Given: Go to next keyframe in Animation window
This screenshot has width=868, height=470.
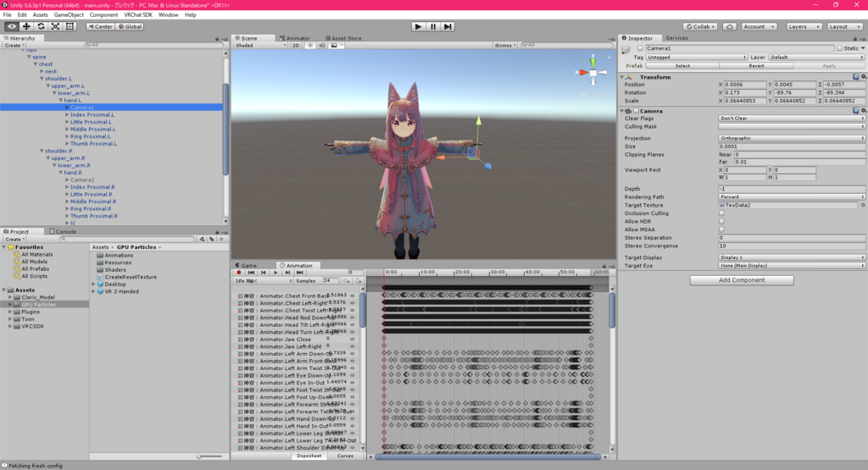Looking at the screenshot, I should coord(287,273).
